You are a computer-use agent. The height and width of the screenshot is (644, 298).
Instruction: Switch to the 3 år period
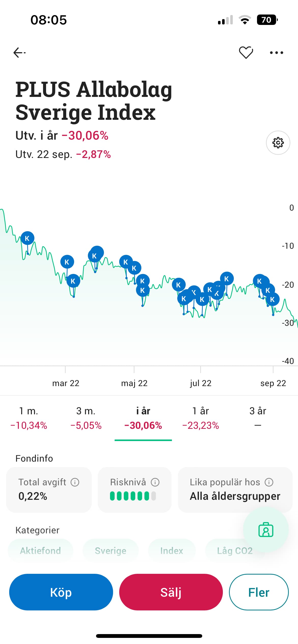258,418
